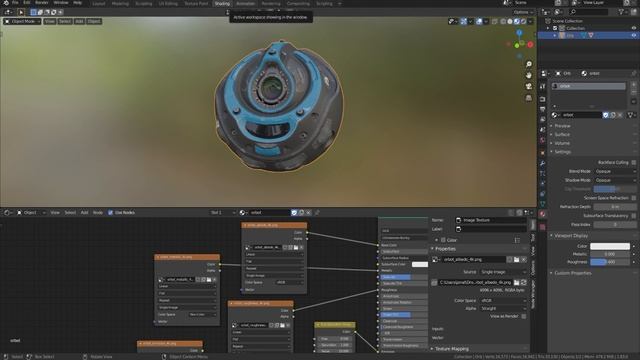Click the viewport Select menu button
Screen dimensions: 640x360
(x=64, y=21)
